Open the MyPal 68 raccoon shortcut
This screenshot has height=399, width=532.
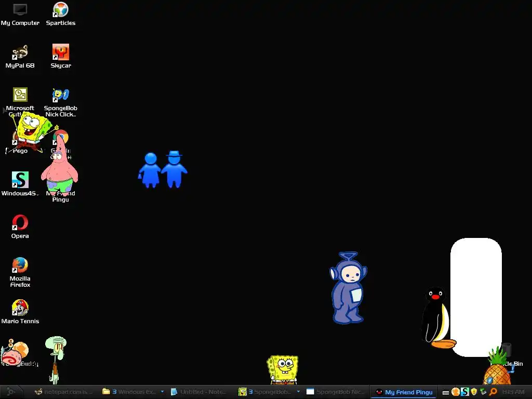coord(20,57)
